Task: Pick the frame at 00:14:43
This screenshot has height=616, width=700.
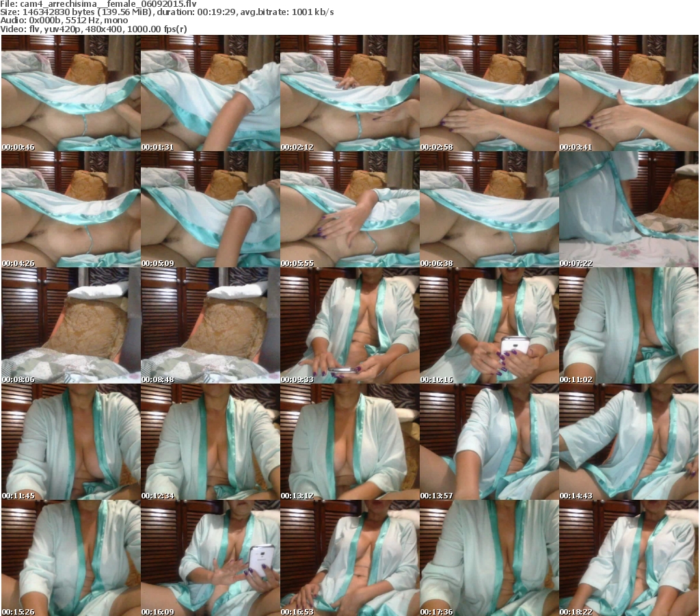Action: pyautogui.click(x=629, y=442)
